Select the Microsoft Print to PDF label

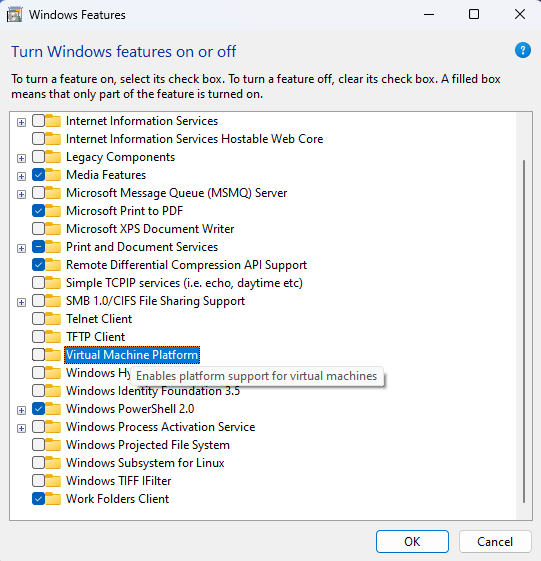(x=125, y=211)
